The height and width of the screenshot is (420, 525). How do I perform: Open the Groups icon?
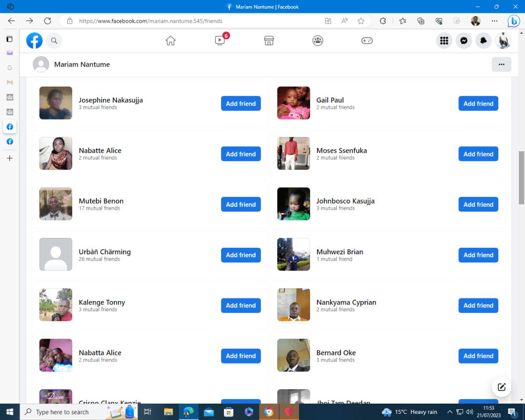[x=318, y=41]
